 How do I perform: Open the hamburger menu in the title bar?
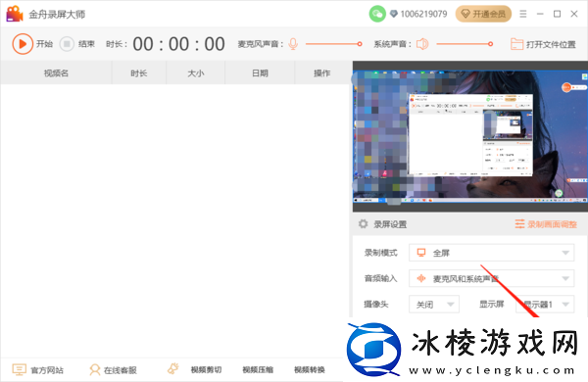pyautogui.click(x=523, y=14)
